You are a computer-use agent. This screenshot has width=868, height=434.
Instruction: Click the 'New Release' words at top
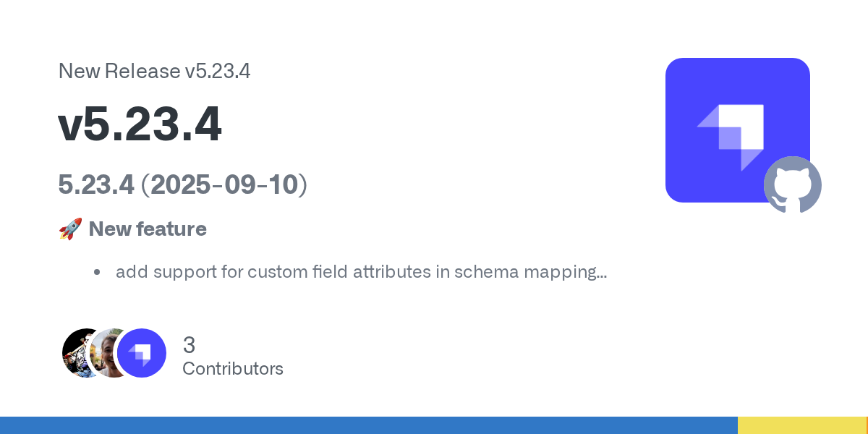pyautogui.click(x=119, y=71)
